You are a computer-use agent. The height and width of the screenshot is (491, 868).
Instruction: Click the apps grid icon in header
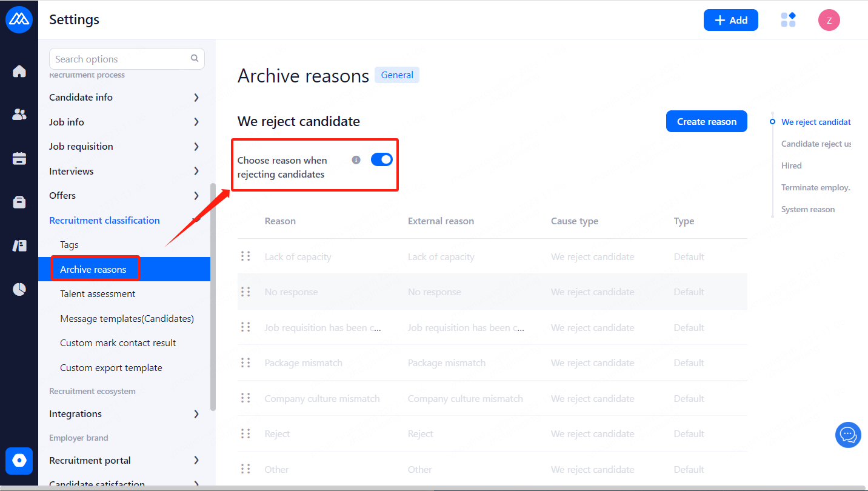tap(788, 20)
